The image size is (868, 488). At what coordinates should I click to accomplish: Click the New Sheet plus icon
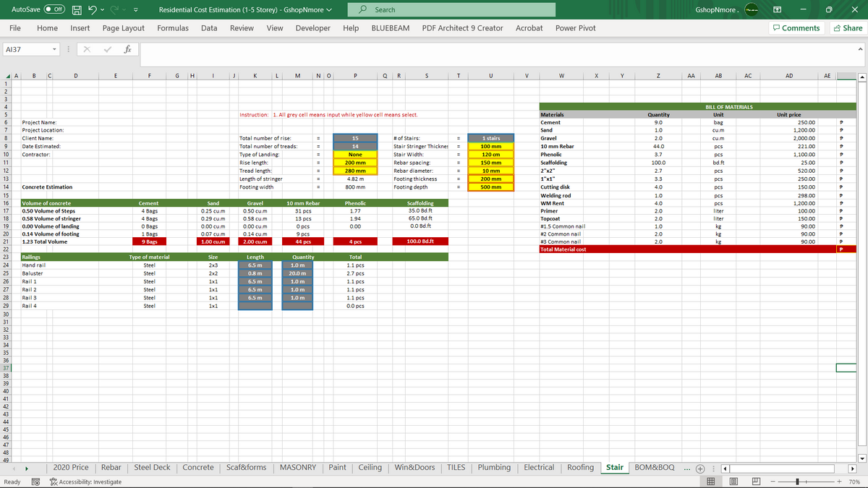coord(699,468)
